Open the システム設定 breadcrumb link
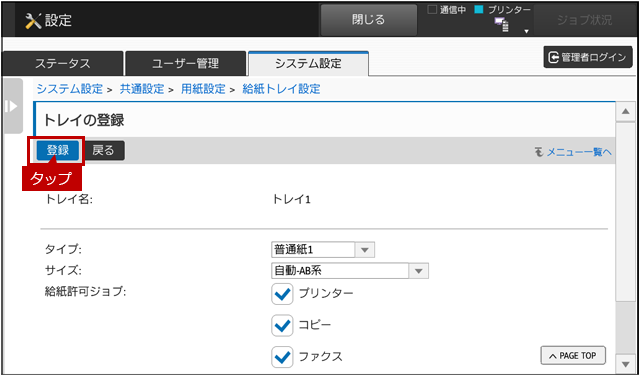640x376 pixels. click(69, 89)
